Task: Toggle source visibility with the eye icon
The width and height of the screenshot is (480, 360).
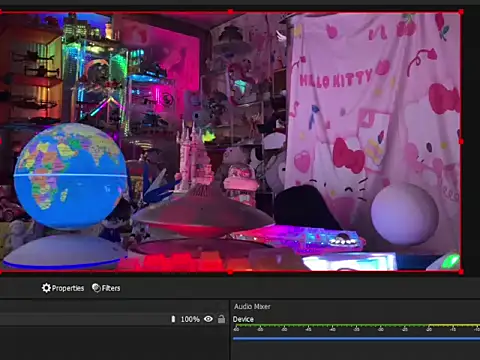Action: click(208, 319)
